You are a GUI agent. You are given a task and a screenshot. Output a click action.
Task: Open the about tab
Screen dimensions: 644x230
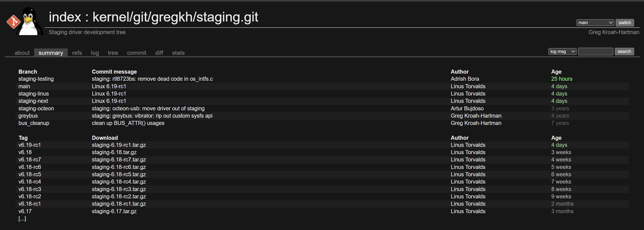click(22, 53)
